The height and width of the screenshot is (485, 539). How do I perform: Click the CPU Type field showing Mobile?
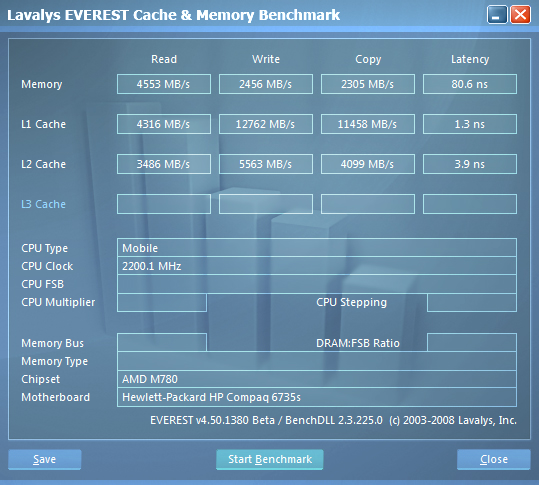[x=317, y=247]
